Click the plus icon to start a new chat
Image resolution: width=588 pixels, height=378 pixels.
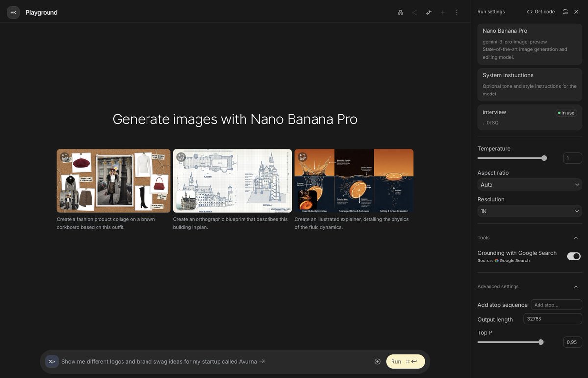pyautogui.click(x=442, y=12)
